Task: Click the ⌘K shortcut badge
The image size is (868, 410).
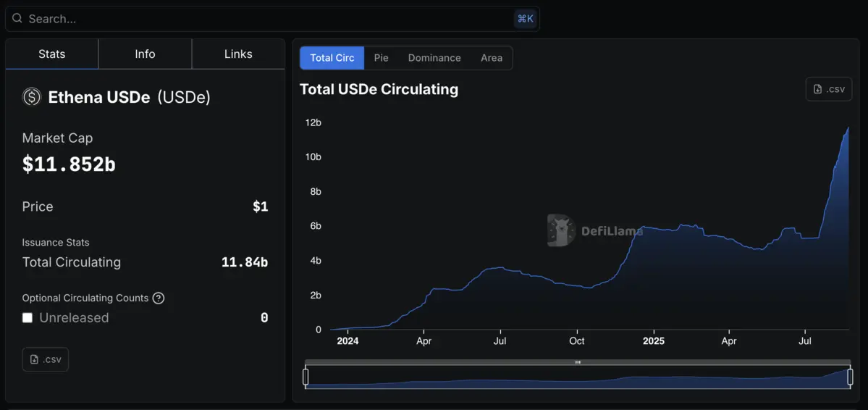Action: tap(525, 19)
